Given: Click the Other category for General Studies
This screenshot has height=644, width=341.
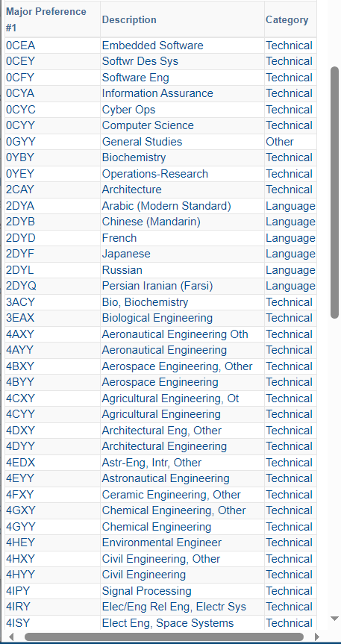Looking at the screenshot, I should pyautogui.click(x=280, y=142).
